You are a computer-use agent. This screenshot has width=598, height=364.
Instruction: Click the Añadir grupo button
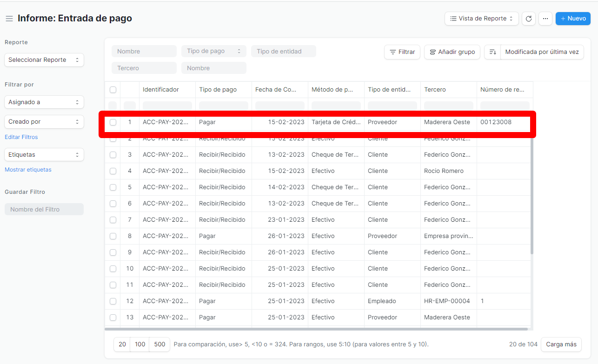click(x=452, y=52)
